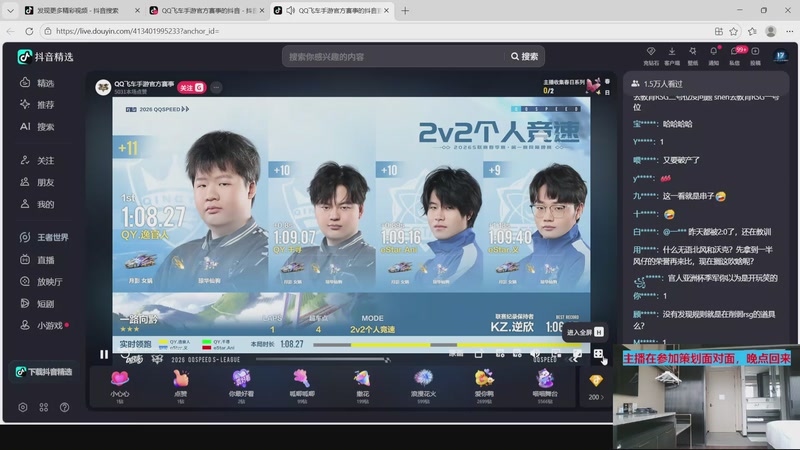800x450 pixels.
Task: Click the 搜索 search button
Action: [524, 57]
